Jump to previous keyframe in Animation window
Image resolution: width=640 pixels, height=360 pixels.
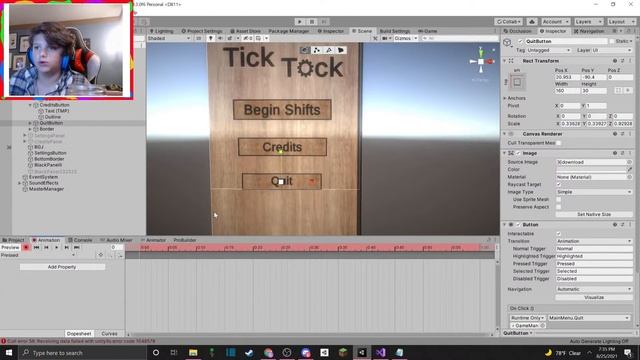[46, 247]
